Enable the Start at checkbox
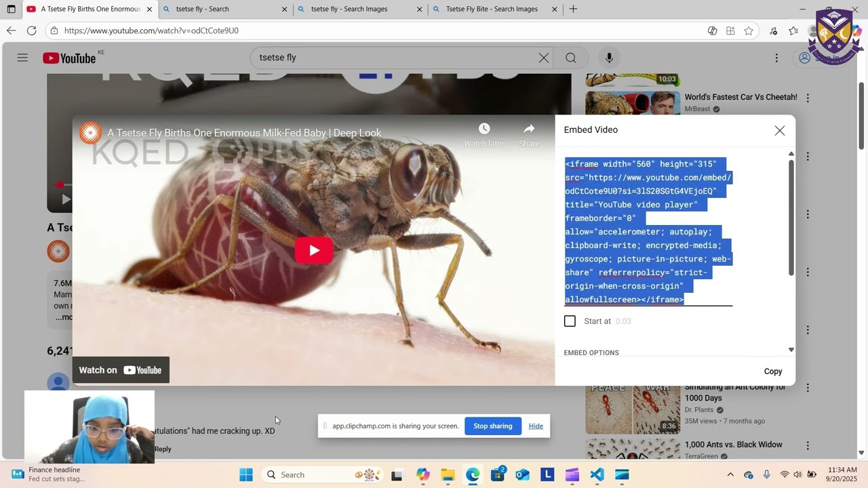This screenshot has height=488, width=868. click(x=570, y=321)
